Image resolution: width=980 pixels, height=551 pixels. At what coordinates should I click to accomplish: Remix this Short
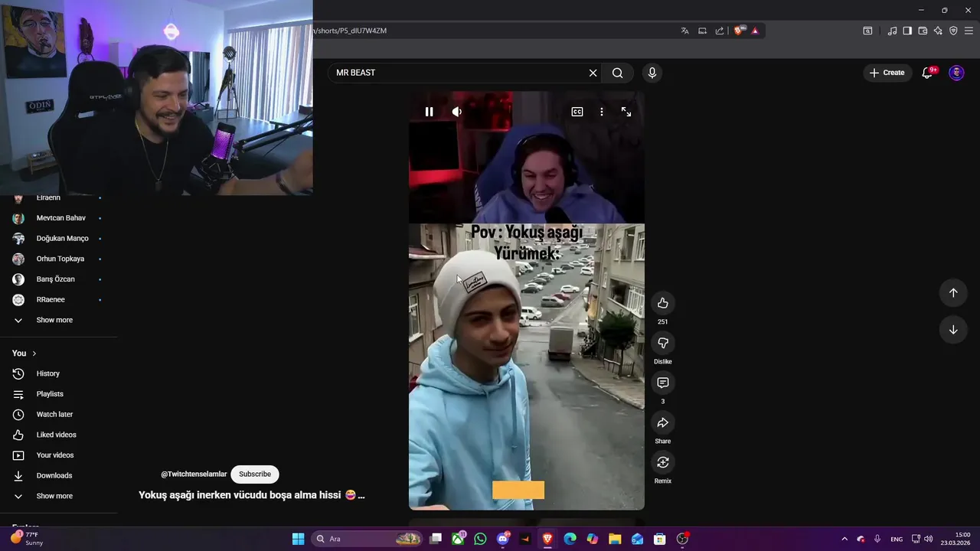[x=663, y=462]
